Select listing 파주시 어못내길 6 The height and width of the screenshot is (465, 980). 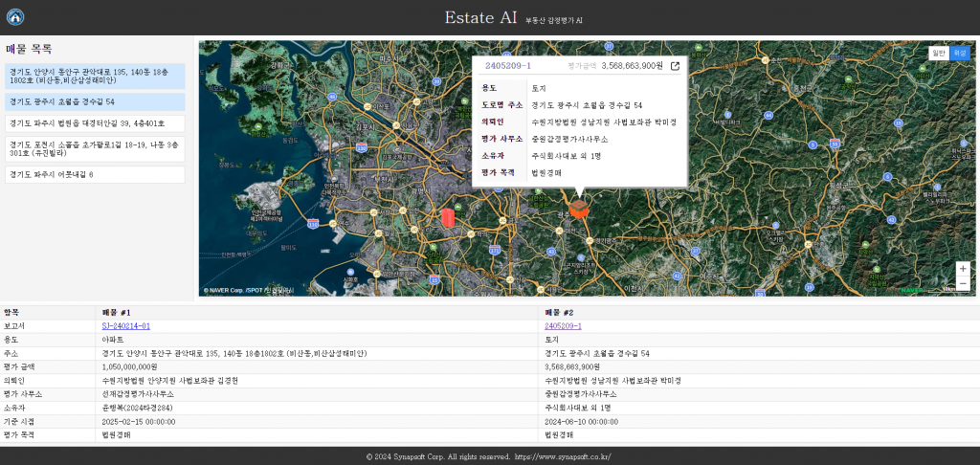click(95, 174)
